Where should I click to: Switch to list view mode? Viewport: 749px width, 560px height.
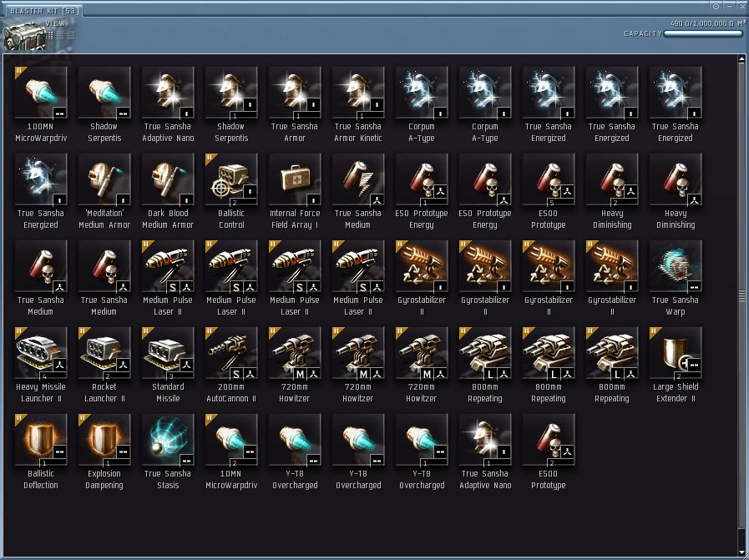(71, 35)
